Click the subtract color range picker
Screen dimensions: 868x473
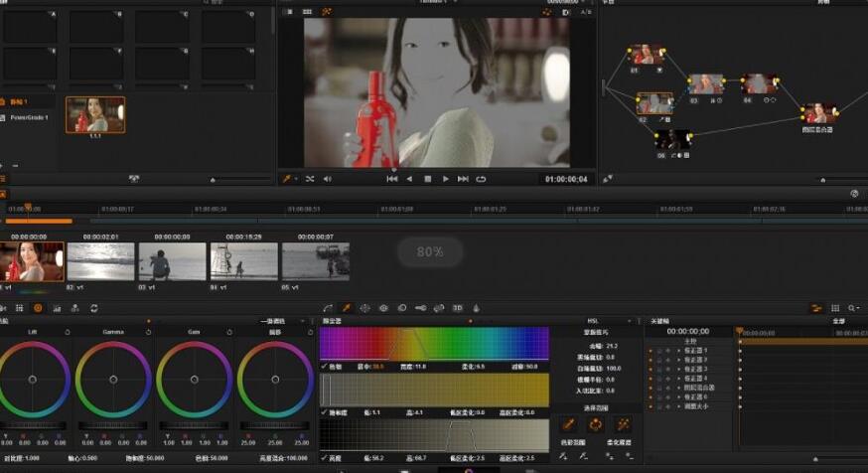click(583, 456)
